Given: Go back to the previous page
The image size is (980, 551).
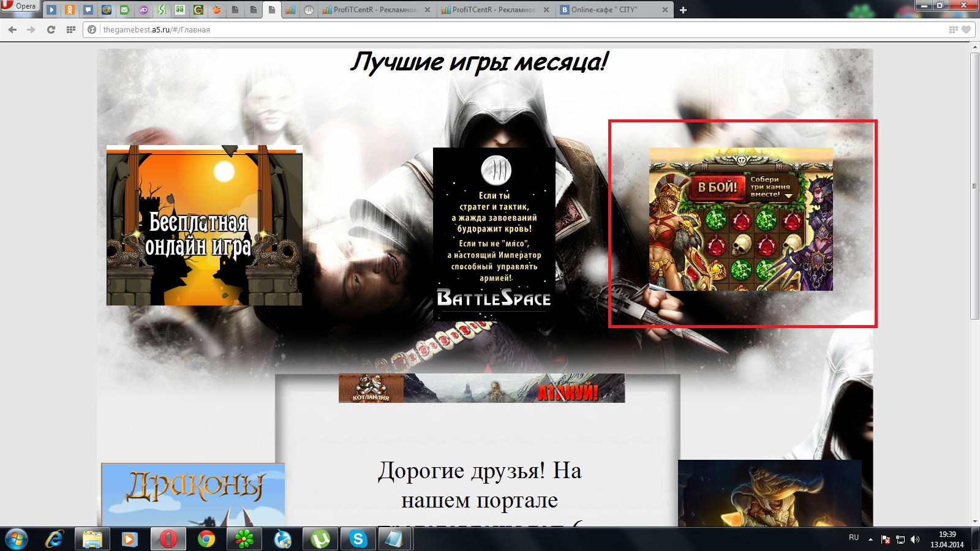Looking at the screenshot, I should pyautogui.click(x=12, y=29).
